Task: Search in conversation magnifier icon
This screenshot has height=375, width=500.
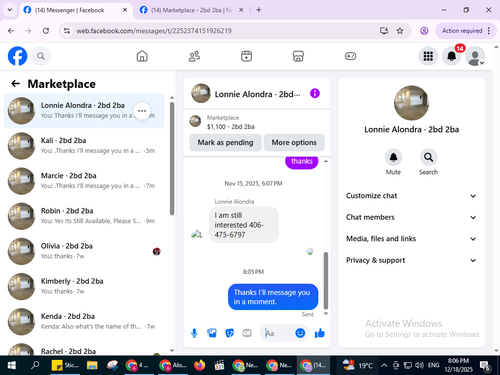Action: 428,157
